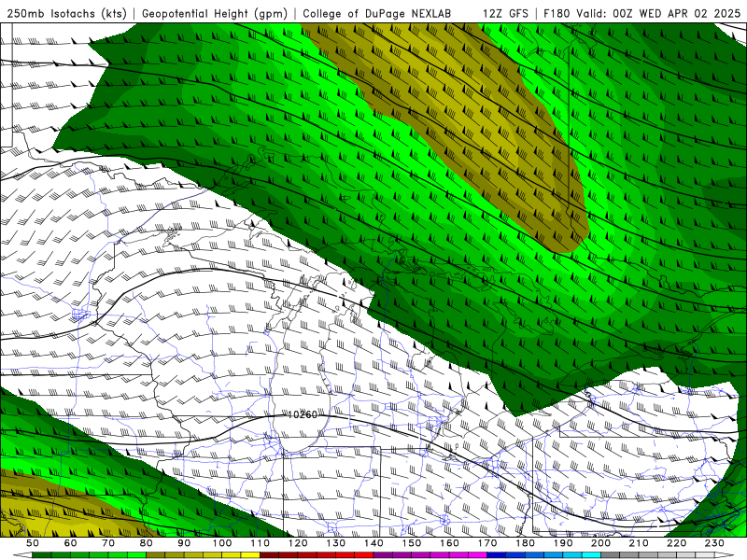Pick the dark green swatch below 50
The height and width of the screenshot is (560, 747).
[42, 555]
